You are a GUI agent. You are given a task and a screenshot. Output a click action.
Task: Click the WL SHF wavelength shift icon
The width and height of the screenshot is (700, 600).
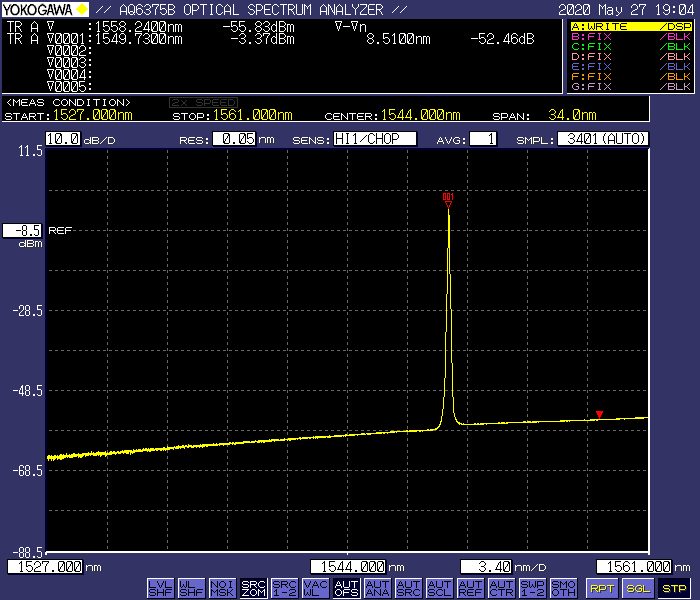[x=192, y=588]
